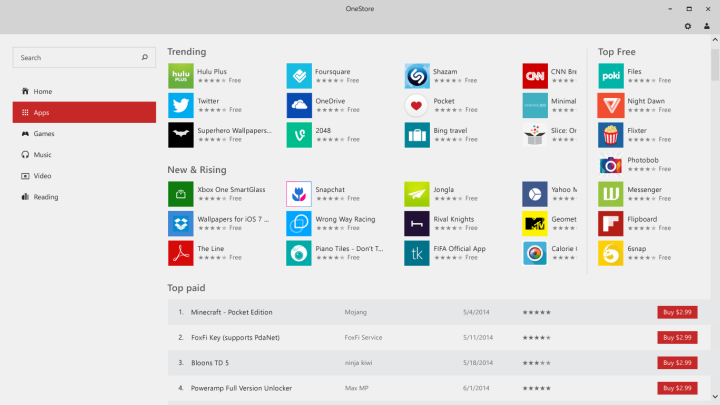The width and height of the screenshot is (720, 405).
Task: Open the Hulu Plus app icon
Action: coord(180,76)
